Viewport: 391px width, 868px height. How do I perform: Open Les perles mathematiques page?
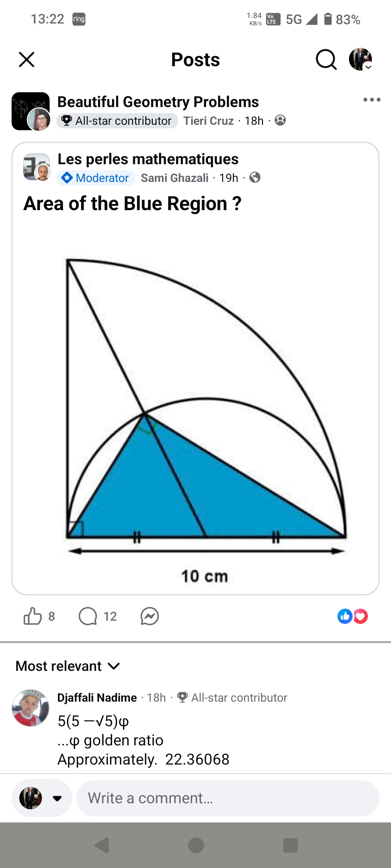pos(148,159)
